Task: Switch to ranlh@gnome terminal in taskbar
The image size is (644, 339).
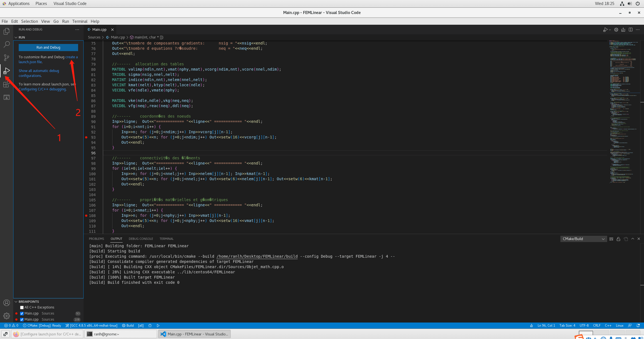Action: (120, 334)
